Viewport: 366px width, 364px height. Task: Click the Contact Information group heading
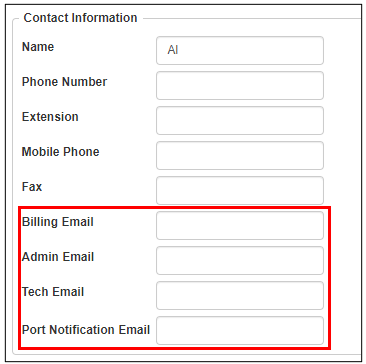pos(80,18)
